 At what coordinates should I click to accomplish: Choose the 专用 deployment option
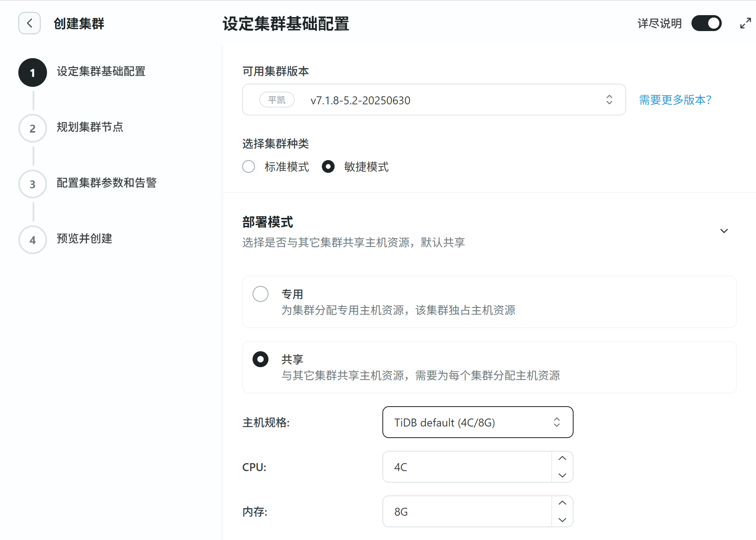click(260, 294)
